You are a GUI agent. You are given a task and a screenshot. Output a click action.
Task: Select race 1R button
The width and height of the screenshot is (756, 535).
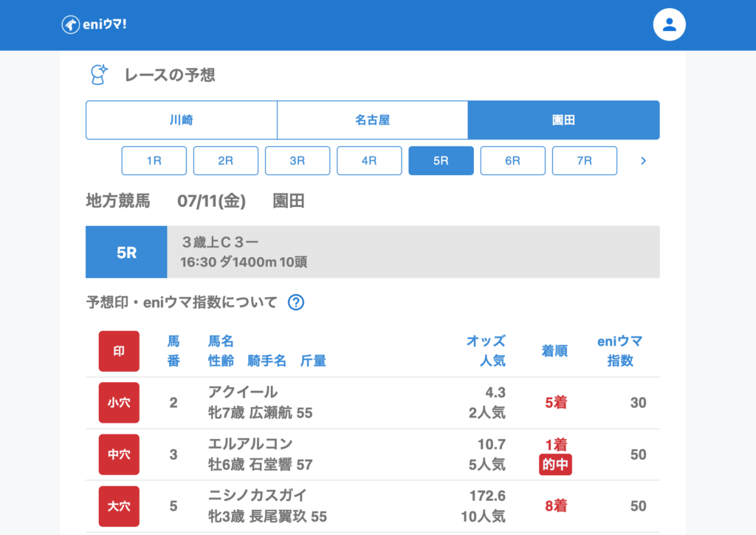[x=154, y=160]
